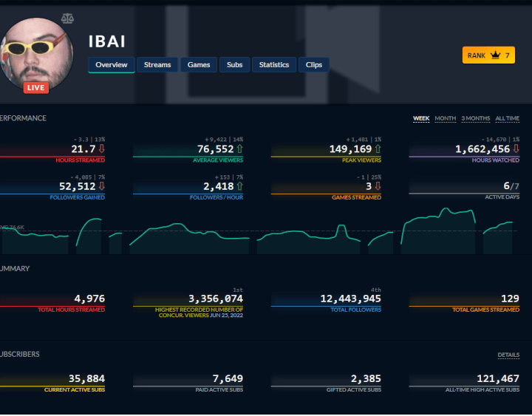Select the 3 MONTHS time range
Screen dimensions: 532x416
475,118
